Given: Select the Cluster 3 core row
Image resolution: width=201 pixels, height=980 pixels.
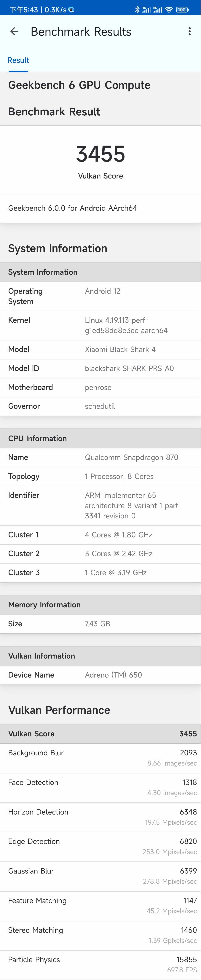Looking at the screenshot, I should pos(100,573).
